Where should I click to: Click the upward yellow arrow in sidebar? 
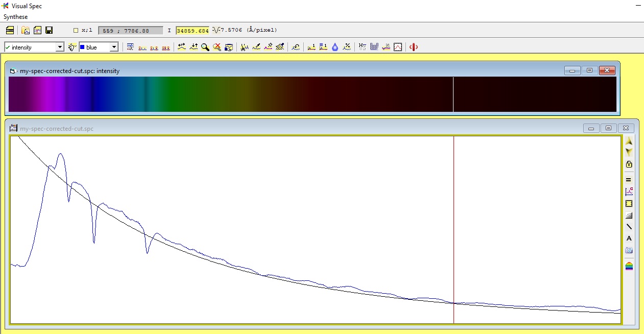[629, 140]
